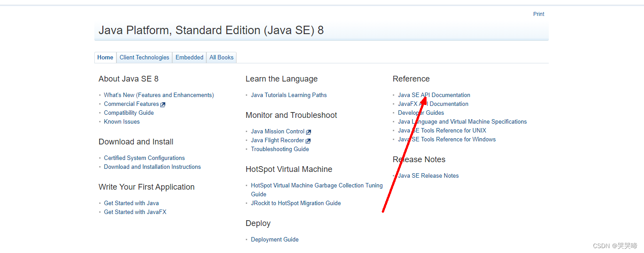This screenshot has width=644, height=253.
Task: Open Java SE Release Notes
Action: pos(428,176)
